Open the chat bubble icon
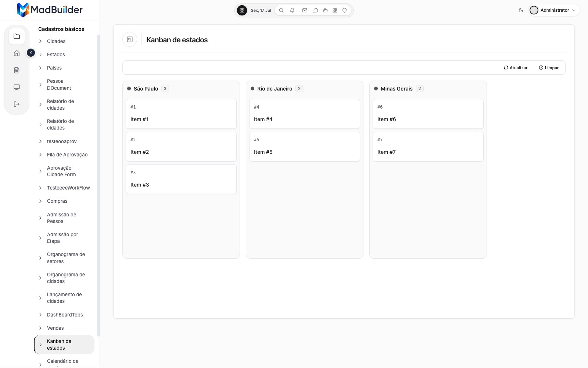 coord(315,10)
